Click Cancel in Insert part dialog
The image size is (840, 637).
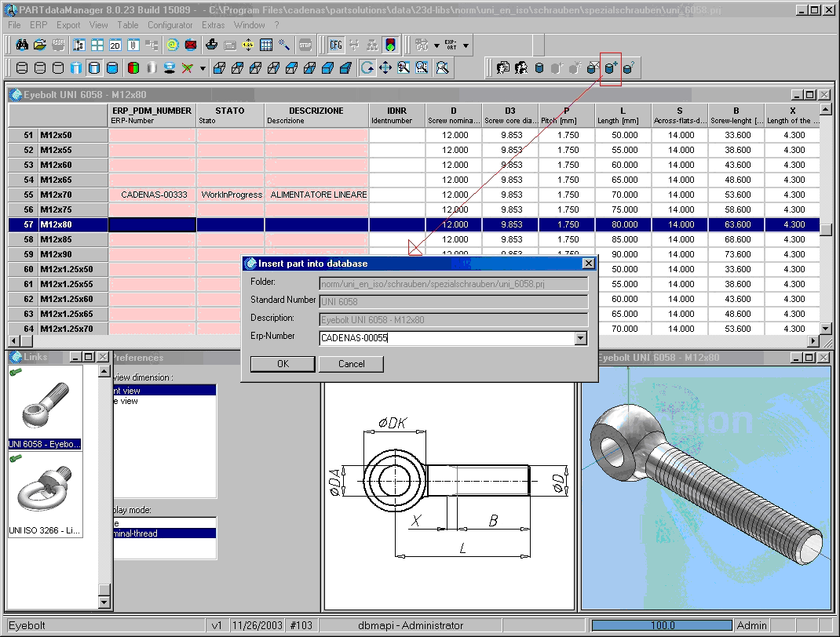pos(352,364)
